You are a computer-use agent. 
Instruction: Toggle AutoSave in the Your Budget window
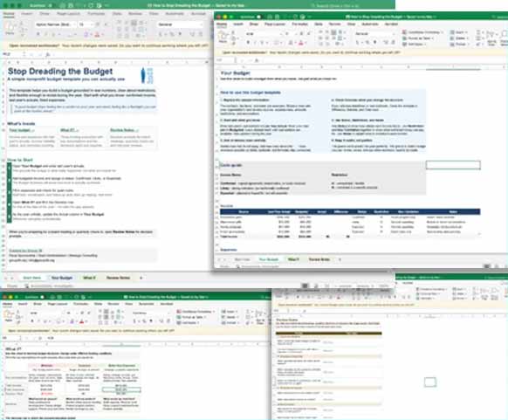tap(258, 17)
